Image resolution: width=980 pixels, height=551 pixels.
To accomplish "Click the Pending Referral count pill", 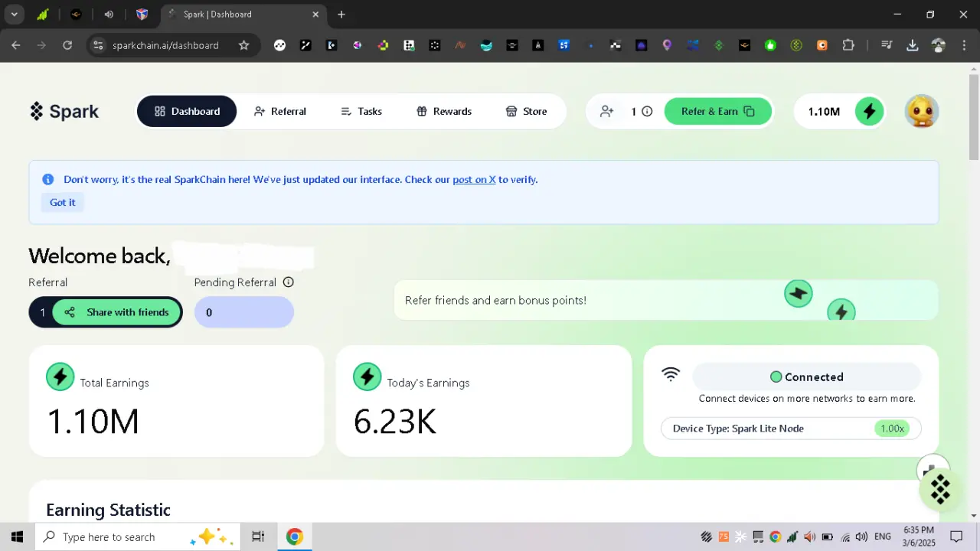I will point(244,312).
